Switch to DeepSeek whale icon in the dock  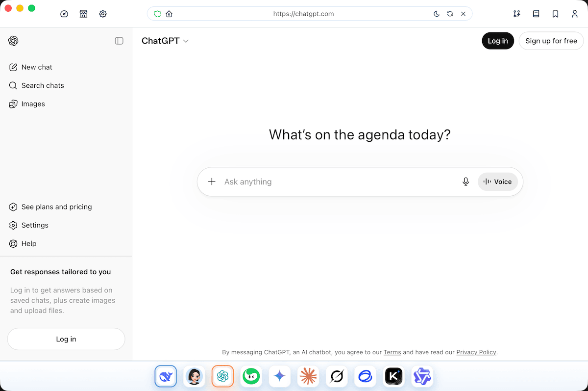pos(166,376)
